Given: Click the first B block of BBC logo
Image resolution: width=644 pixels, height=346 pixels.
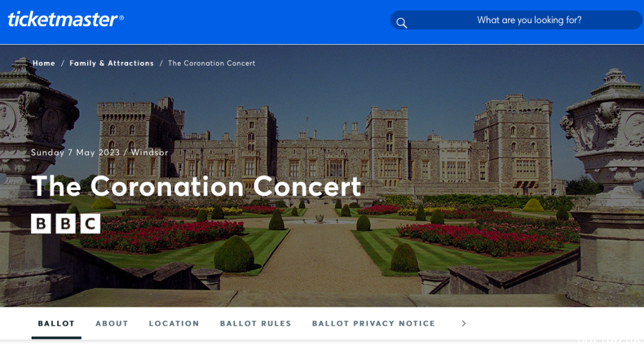Looking at the screenshot, I should 41,223.
